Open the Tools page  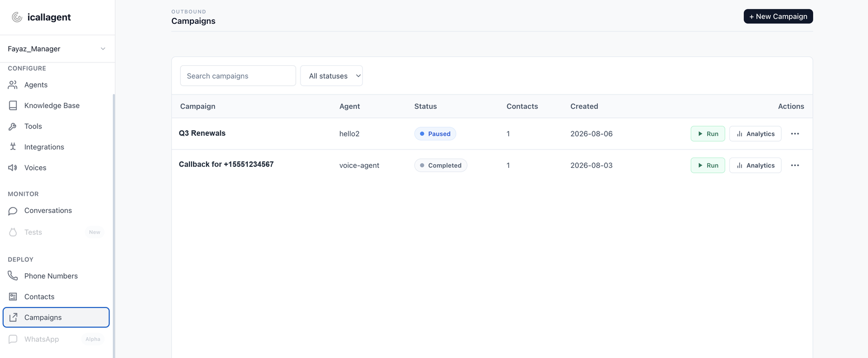pos(56,126)
